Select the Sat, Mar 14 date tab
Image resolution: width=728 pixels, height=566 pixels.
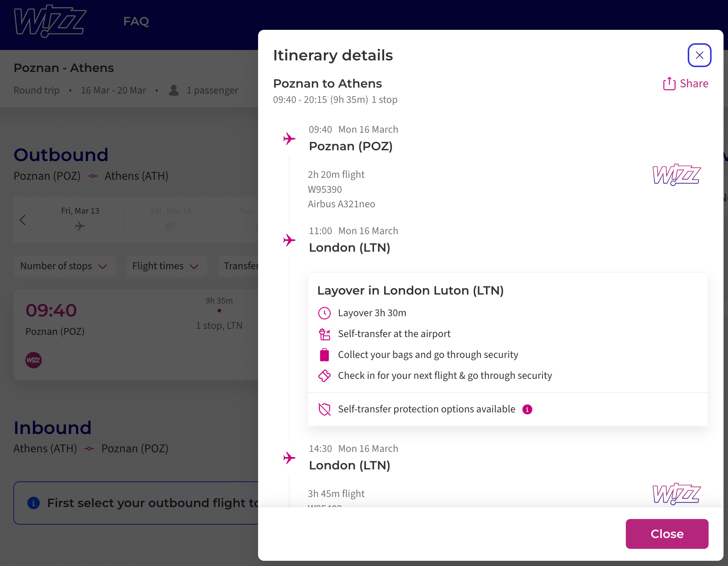[170, 220]
